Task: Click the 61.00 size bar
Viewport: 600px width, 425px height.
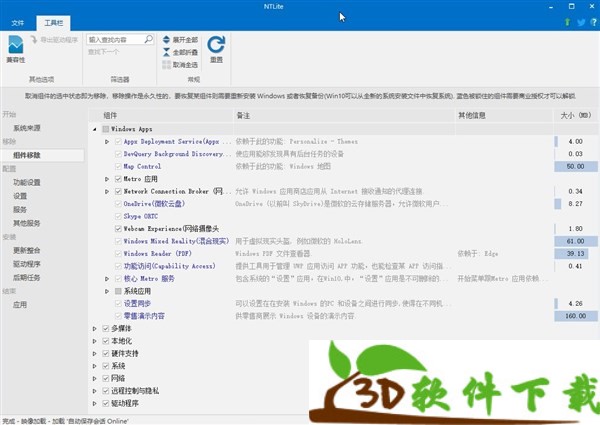Action: (x=576, y=241)
